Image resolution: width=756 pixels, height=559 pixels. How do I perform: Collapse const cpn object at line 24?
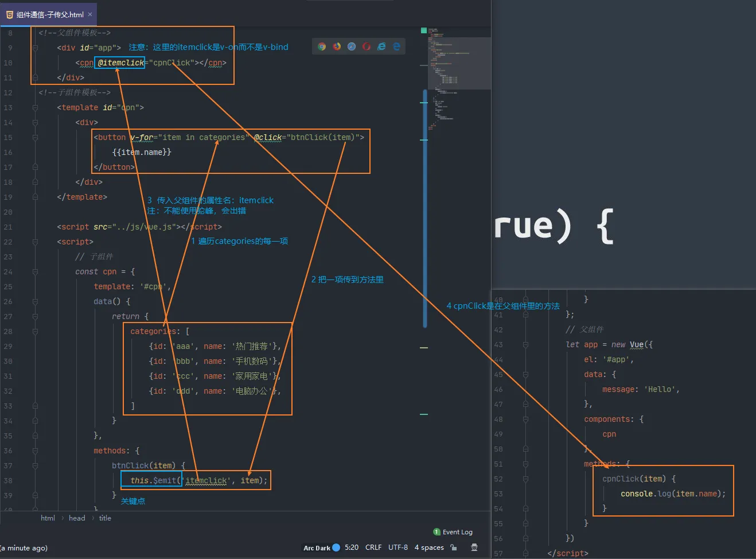[35, 271]
